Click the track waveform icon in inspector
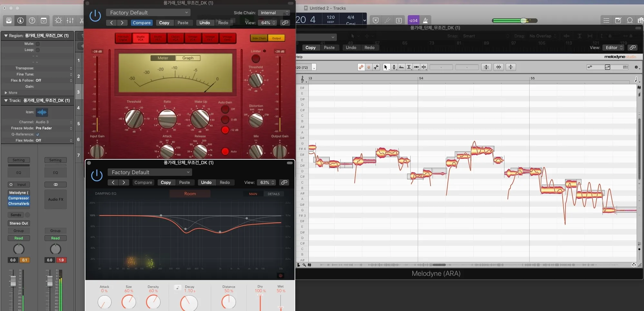The width and height of the screenshot is (644, 311). click(x=42, y=112)
